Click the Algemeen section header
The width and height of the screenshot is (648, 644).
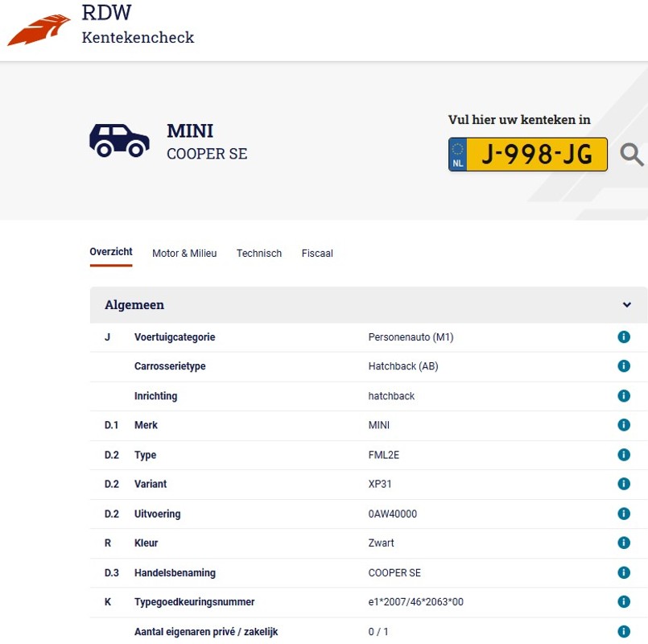click(368, 304)
